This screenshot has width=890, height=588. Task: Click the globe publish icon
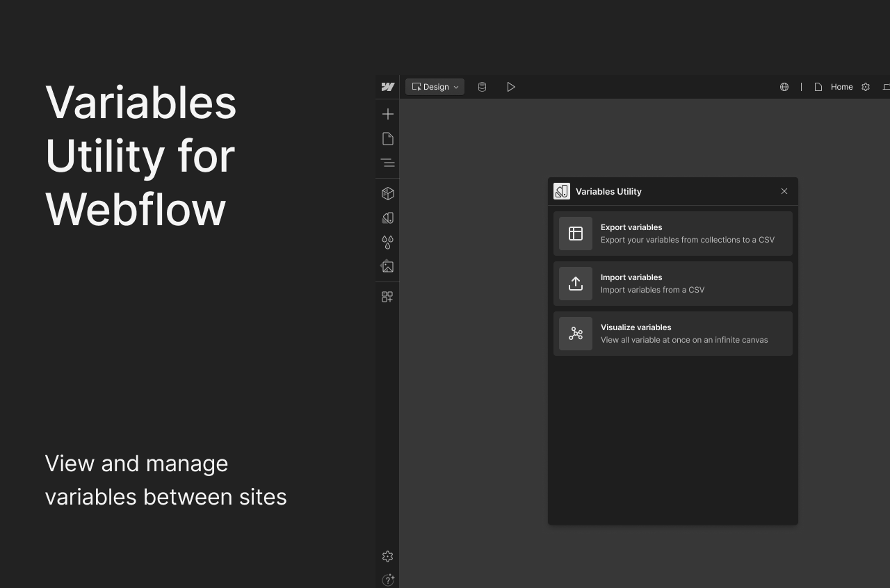[x=784, y=87]
